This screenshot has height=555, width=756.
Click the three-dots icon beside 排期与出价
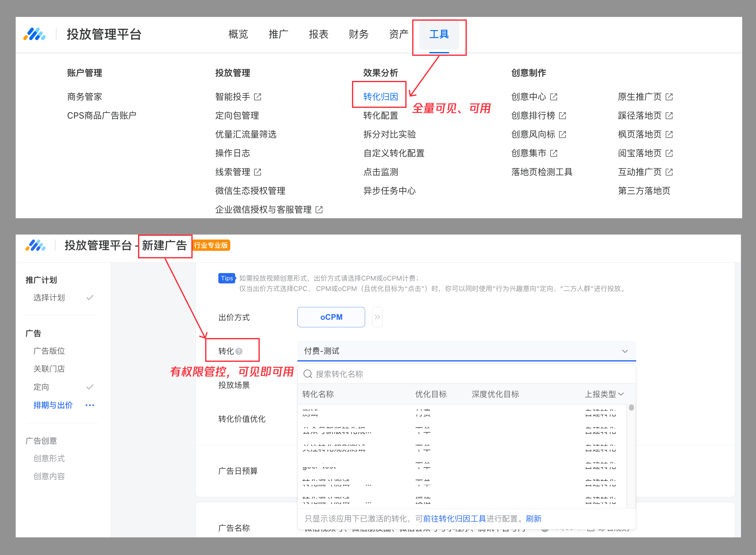[90, 405]
